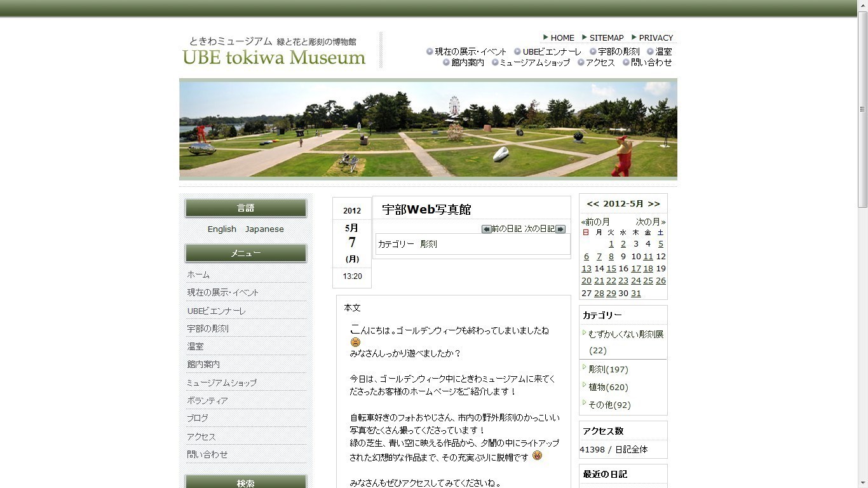The width and height of the screenshot is (868, 488).
Task: Click the next diary arrow icon
Action: (x=560, y=229)
